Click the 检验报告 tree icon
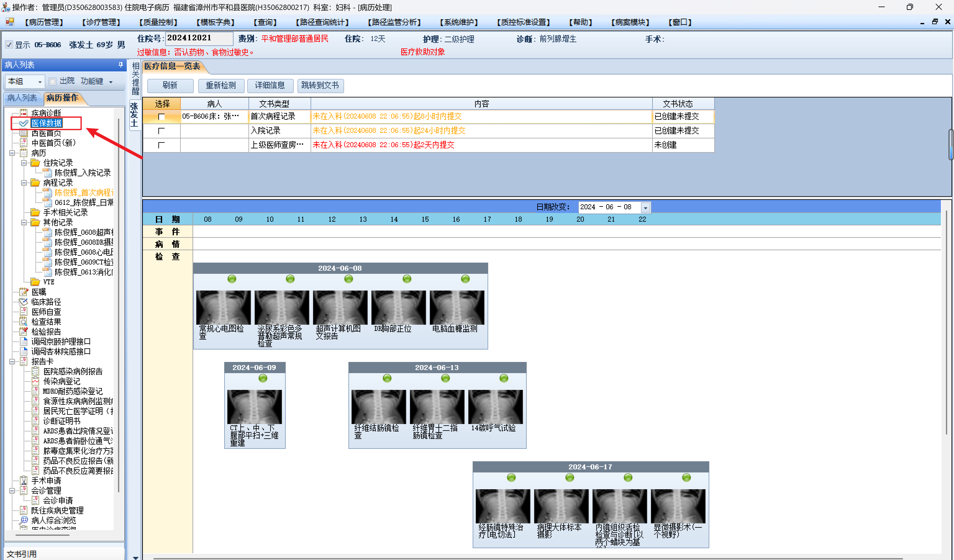Viewport: 954px width, 560px height. point(24,332)
